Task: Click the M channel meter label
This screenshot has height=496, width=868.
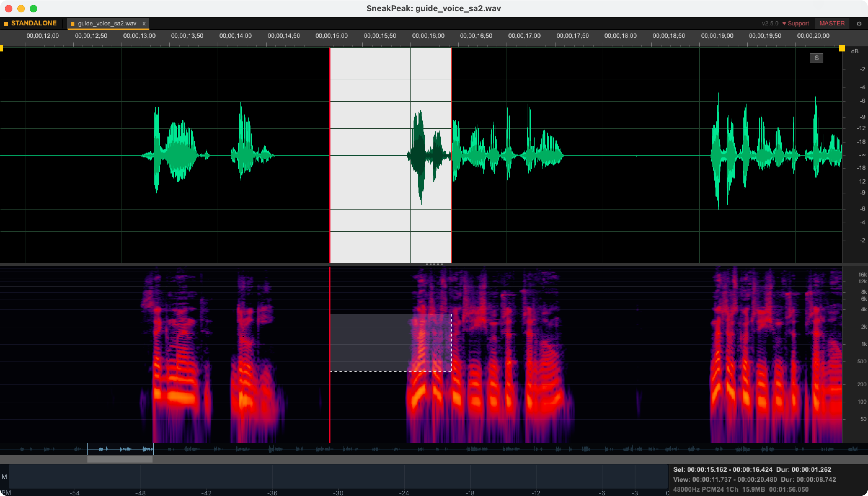Action: (x=4, y=476)
